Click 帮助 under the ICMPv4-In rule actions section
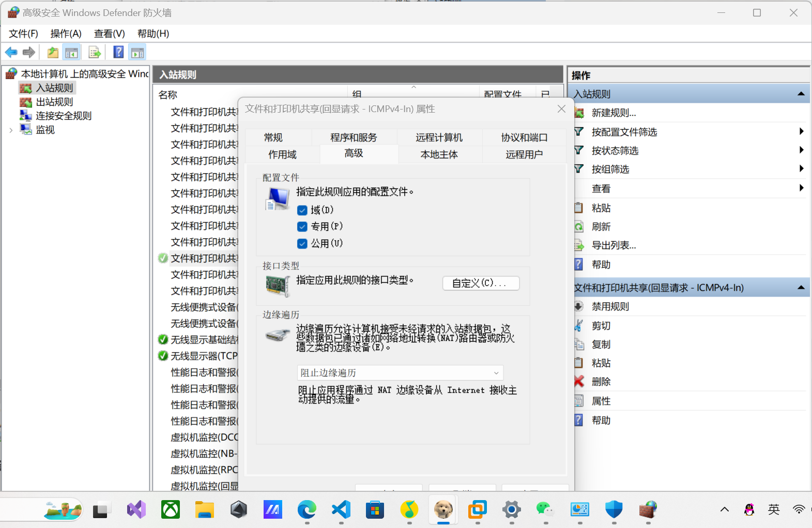The image size is (812, 528). 601,420
